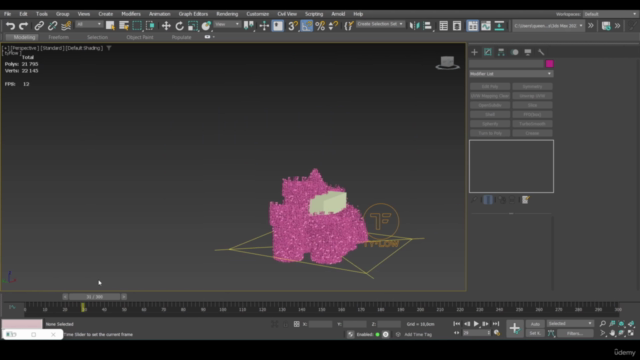Open the Hierarchy tab in command panel
Viewport: 640px width, 360px height.
(501, 52)
